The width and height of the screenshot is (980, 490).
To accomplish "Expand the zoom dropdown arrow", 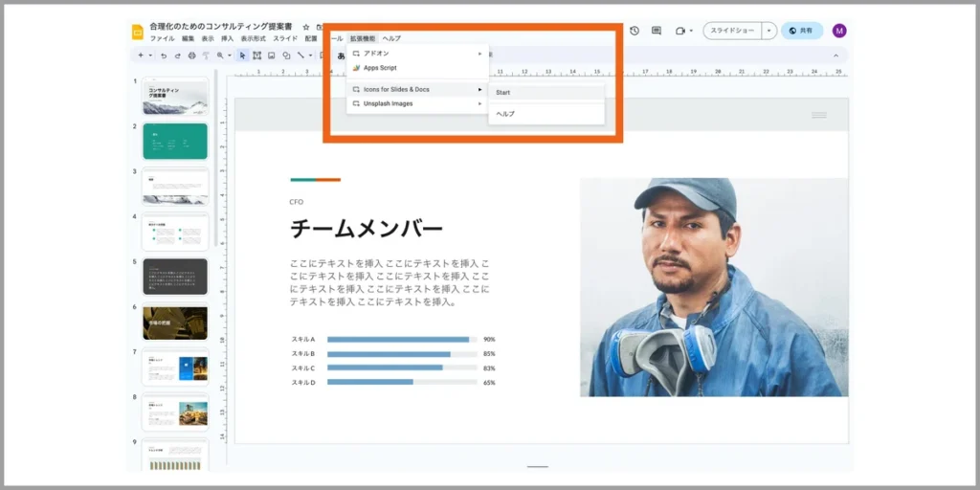I will pyautogui.click(x=230, y=56).
